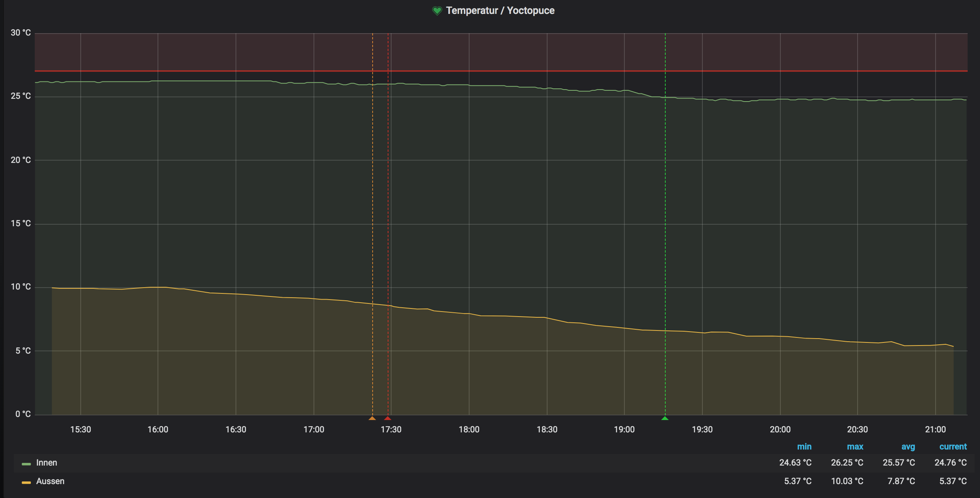
Task: Click the green OK annotation triangle marker
Action: [x=665, y=418]
